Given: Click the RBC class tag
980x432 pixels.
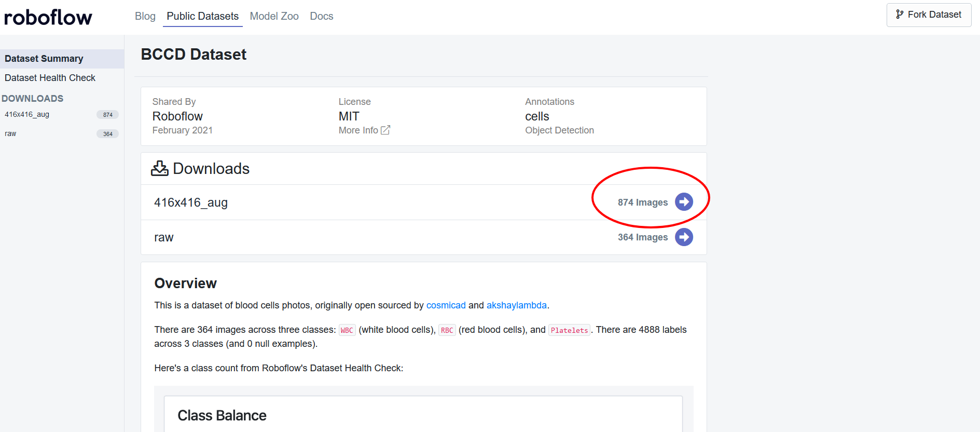Looking at the screenshot, I should 447,330.
